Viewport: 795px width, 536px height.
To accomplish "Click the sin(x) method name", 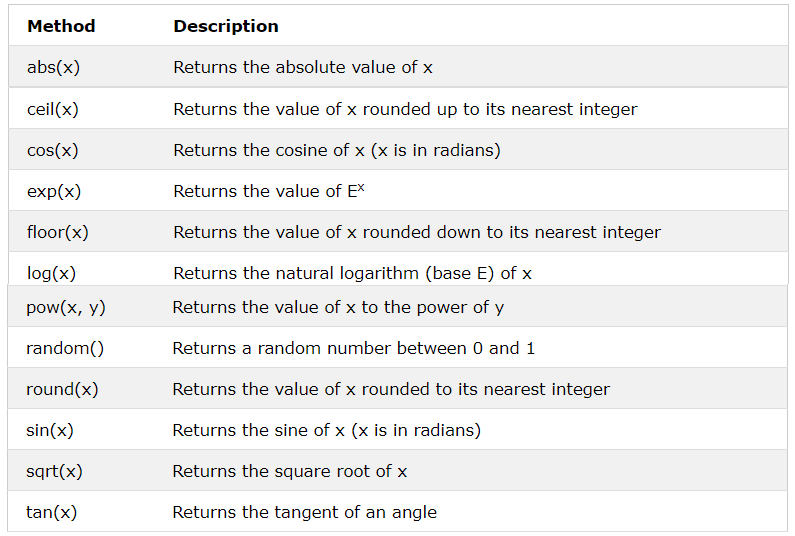I will 50,430.
